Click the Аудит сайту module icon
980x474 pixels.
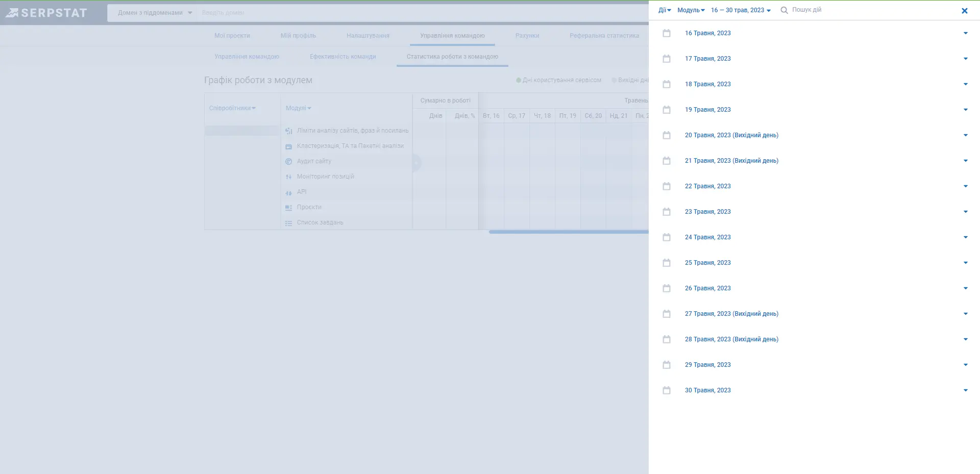coord(288,161)
